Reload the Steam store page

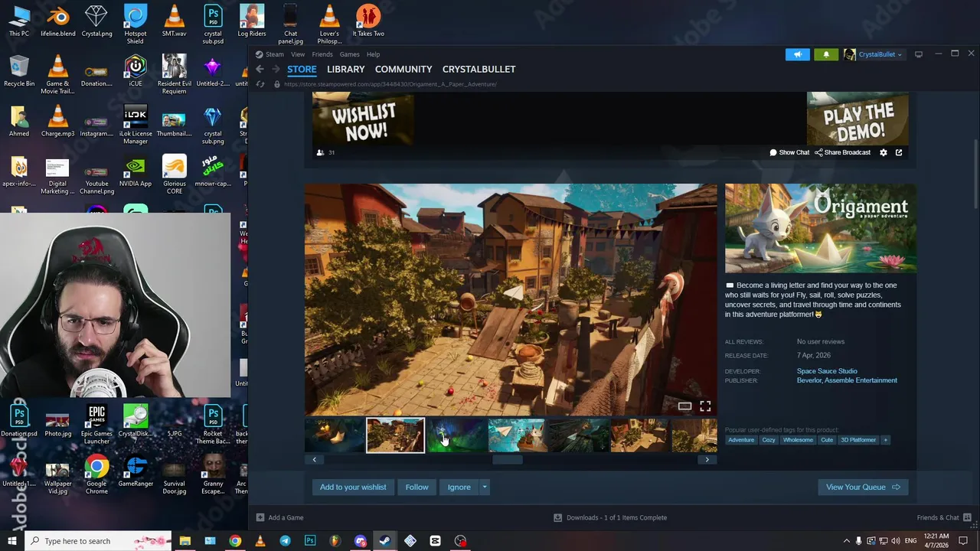point(260,84)
